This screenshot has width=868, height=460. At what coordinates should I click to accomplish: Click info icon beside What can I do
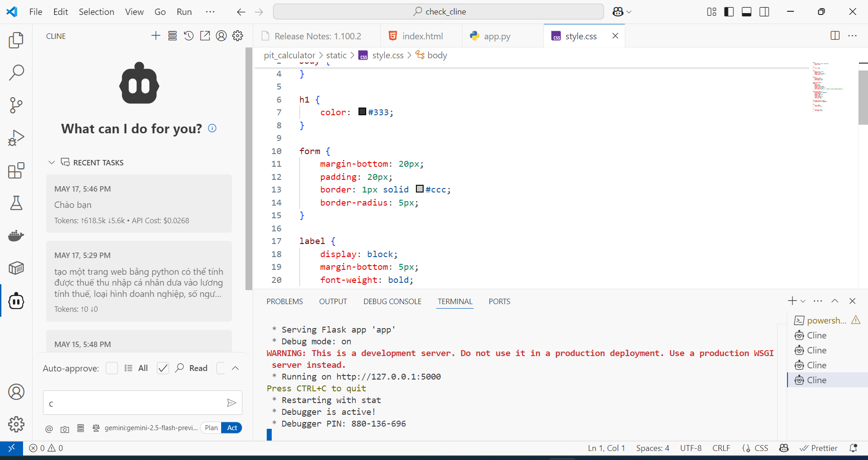point(212,128)
